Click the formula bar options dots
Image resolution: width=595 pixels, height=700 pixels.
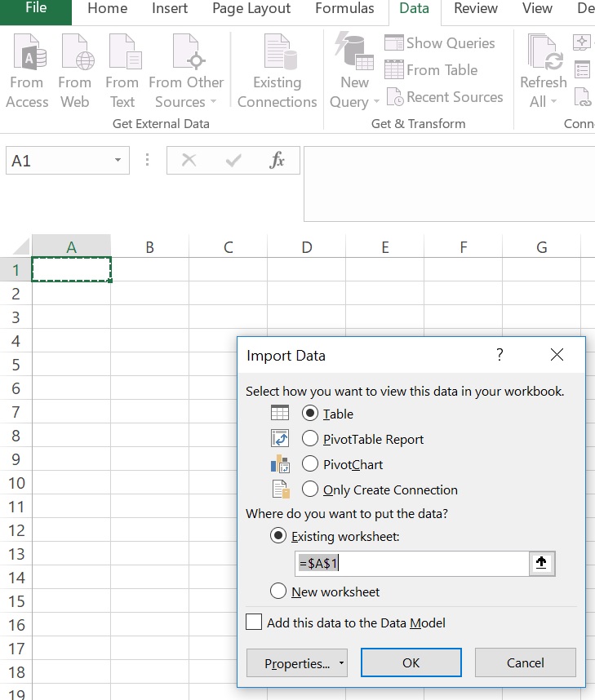coord(148,160)
